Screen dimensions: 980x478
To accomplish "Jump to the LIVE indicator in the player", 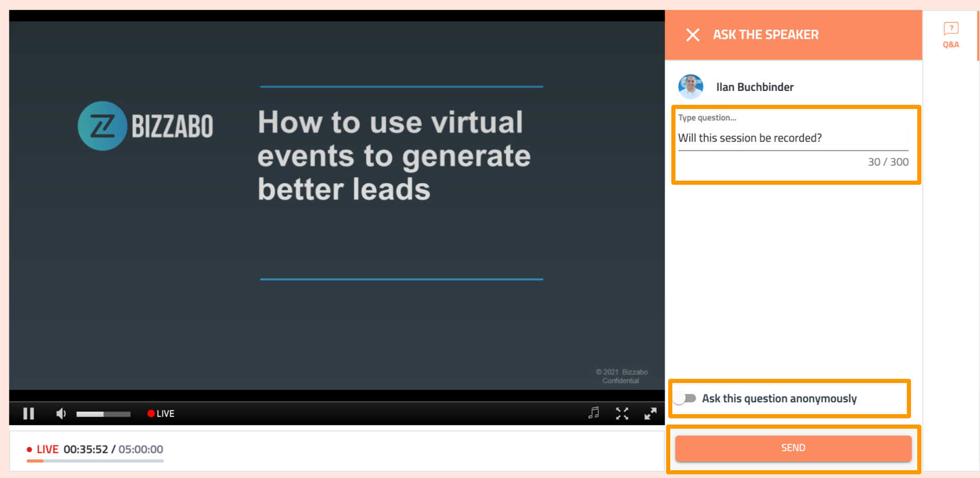I will pyautogui.click(x=161, y=414).
